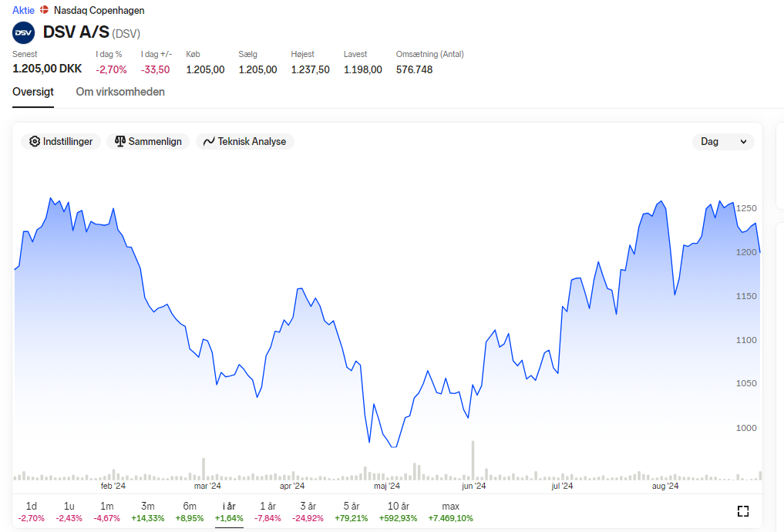784x532 pixels.
Task: Open the Dag interval dropdown
Action: click(723, 142)
